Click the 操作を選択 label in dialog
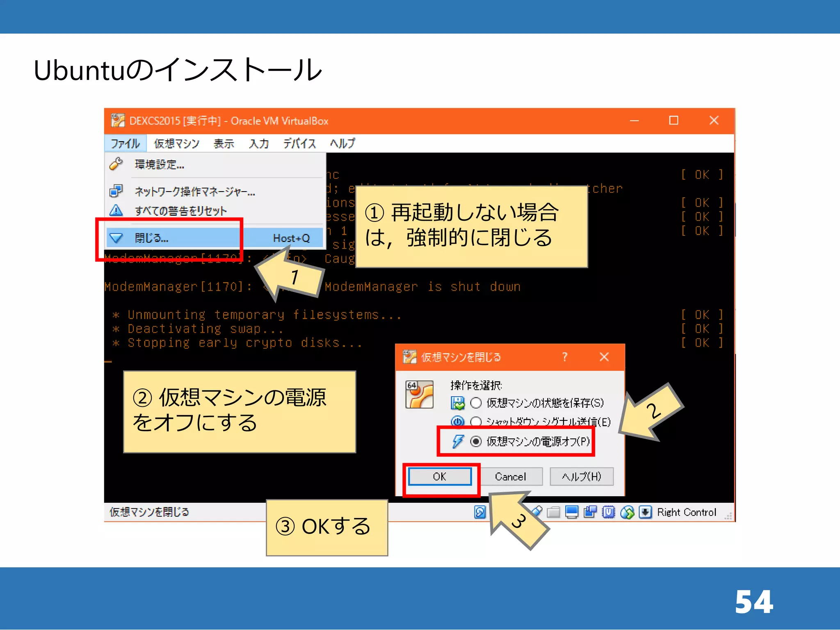Viewport: 840px width, 630px height. 476,385
